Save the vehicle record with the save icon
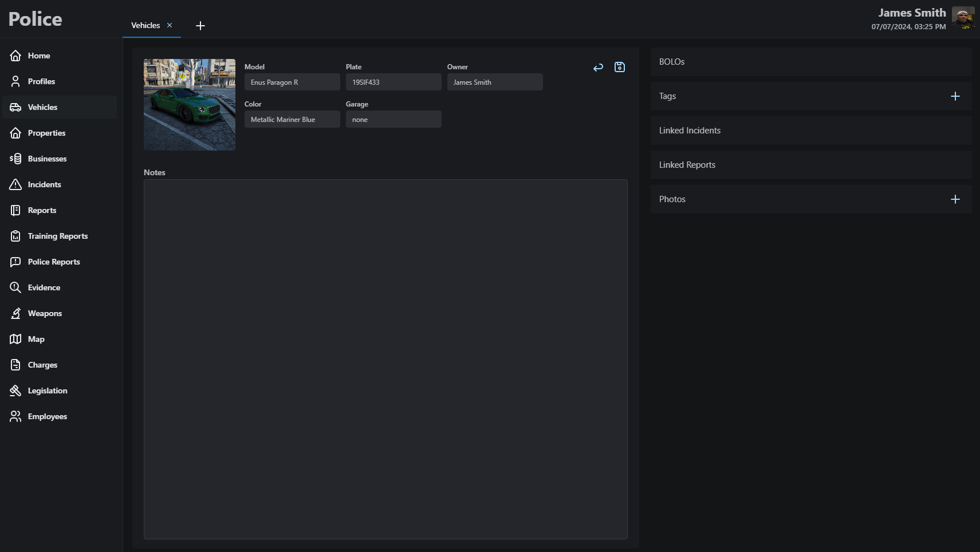 pos(619,67)
